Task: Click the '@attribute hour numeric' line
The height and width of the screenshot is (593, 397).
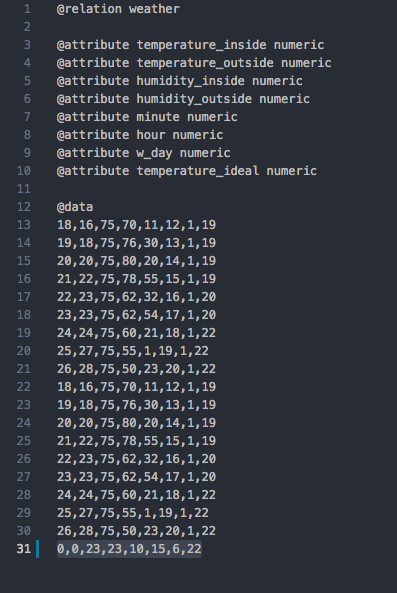Action: coord(140,135)
